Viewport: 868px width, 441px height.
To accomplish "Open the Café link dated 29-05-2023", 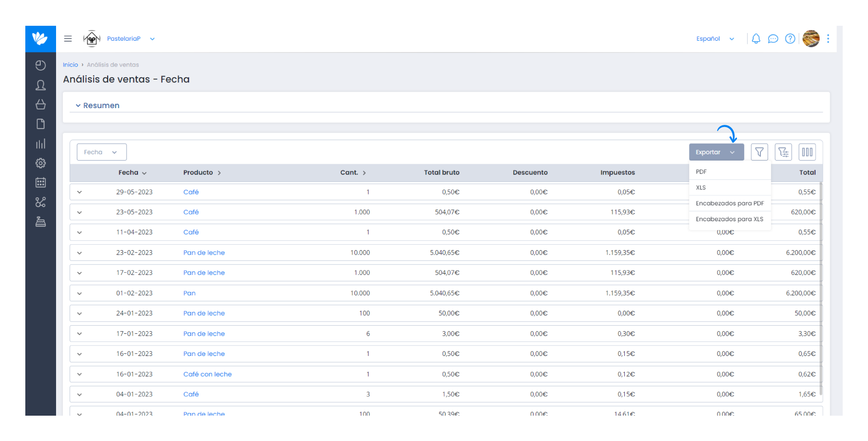I will pyautogui.click(x=191, y=192).
